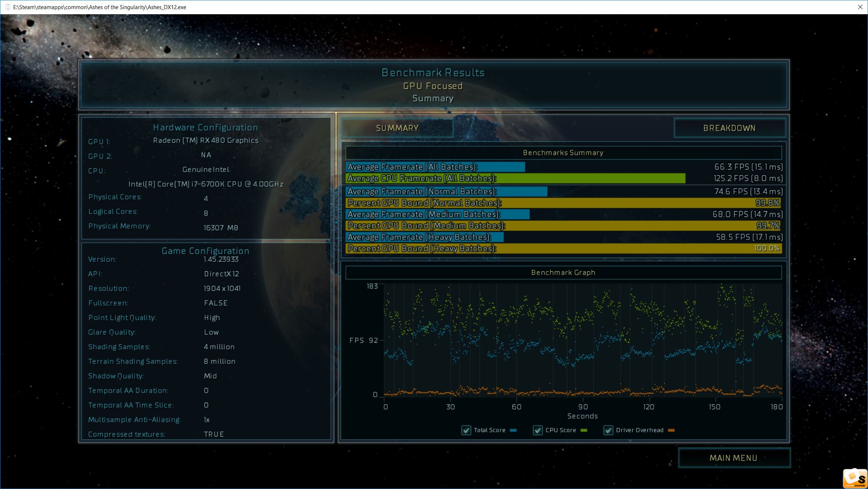Toggle the Driver Overhead checkbox
Viewport: 868px width, 489px height.
(x=608, y=430)
